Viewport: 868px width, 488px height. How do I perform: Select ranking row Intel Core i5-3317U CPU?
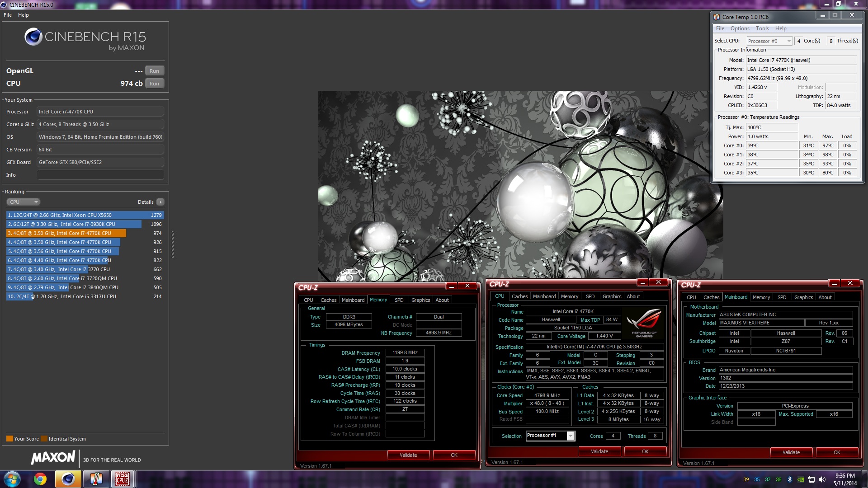[x=85, y=296]
